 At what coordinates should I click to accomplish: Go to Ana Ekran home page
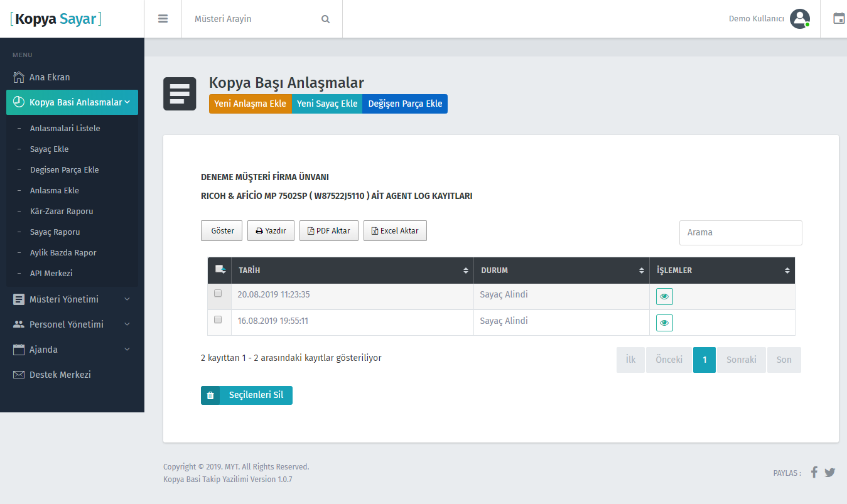point(50,77)
